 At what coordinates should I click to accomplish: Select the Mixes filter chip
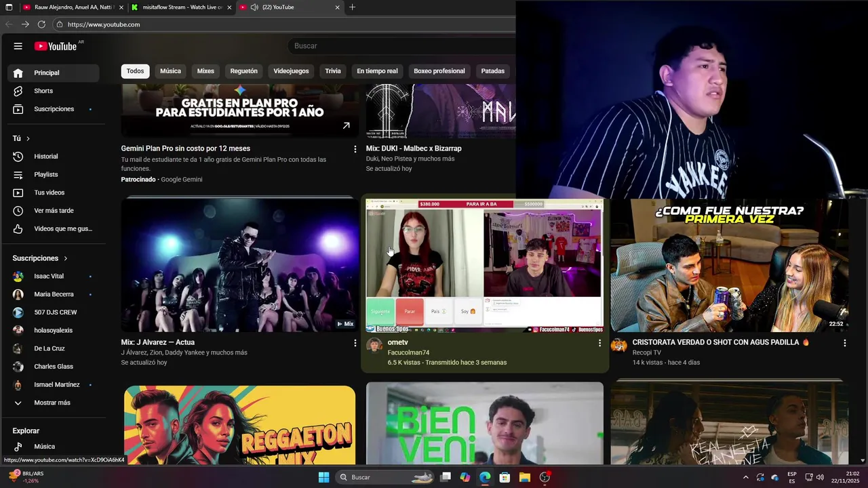(x=205, y=71)
